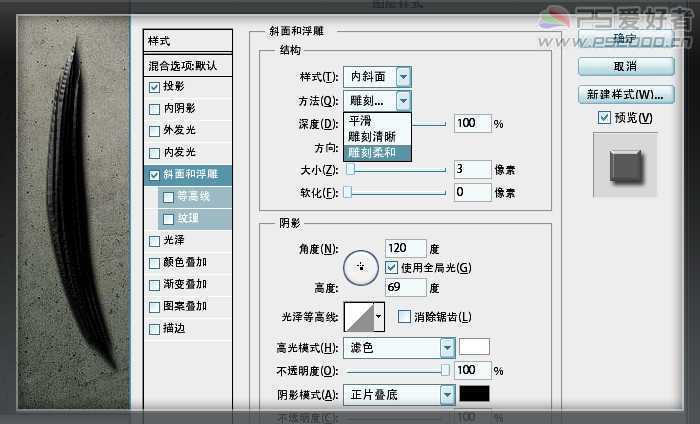Select 混合选项:默认 in the list
This screenshot has width=700, height=424.
188,66
